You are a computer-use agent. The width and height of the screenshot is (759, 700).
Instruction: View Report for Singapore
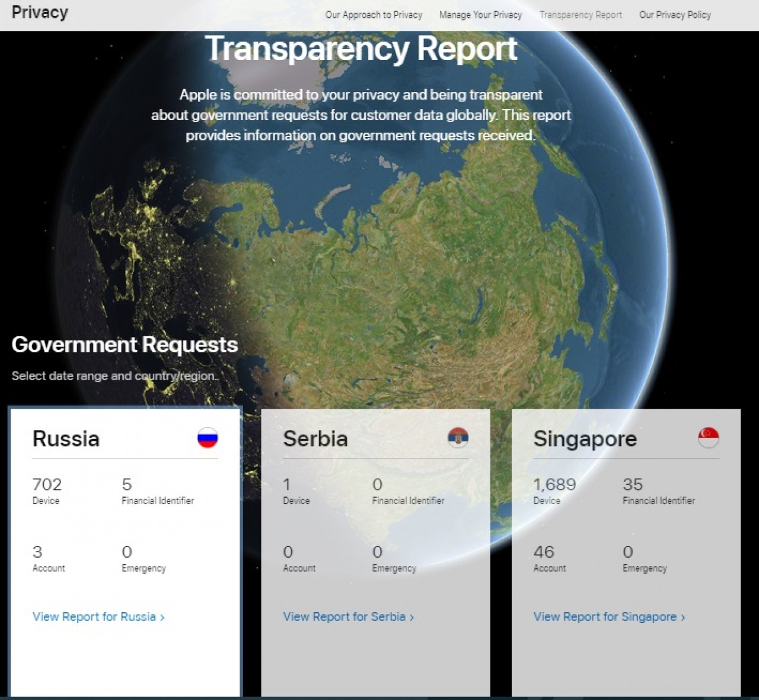[x=609, y=617]
